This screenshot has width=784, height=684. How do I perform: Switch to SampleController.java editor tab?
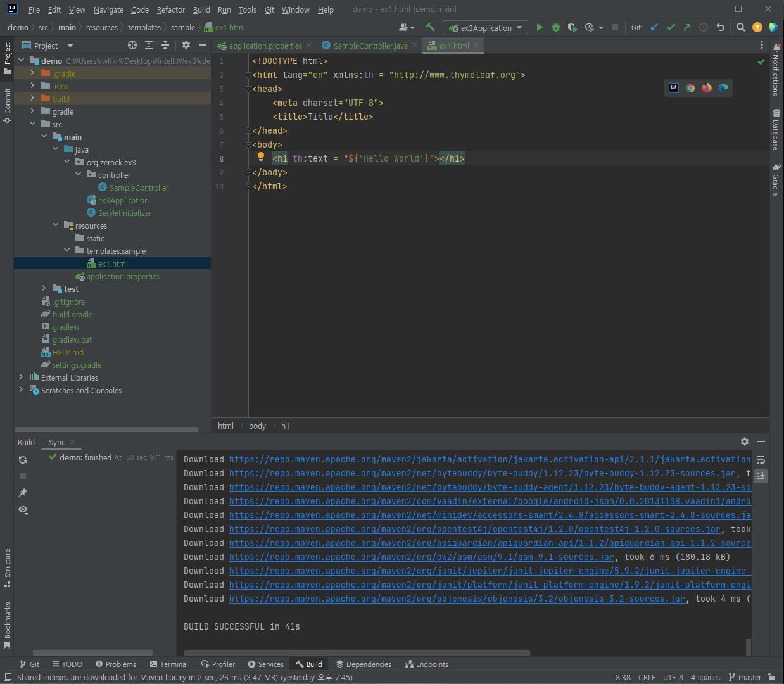(x=370, y=46)
